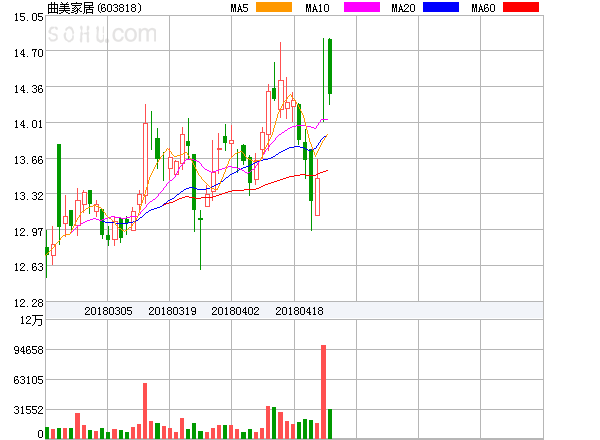Click the last green volume bar
Viewport: 600px width, 440px height.
coord(330,424)
